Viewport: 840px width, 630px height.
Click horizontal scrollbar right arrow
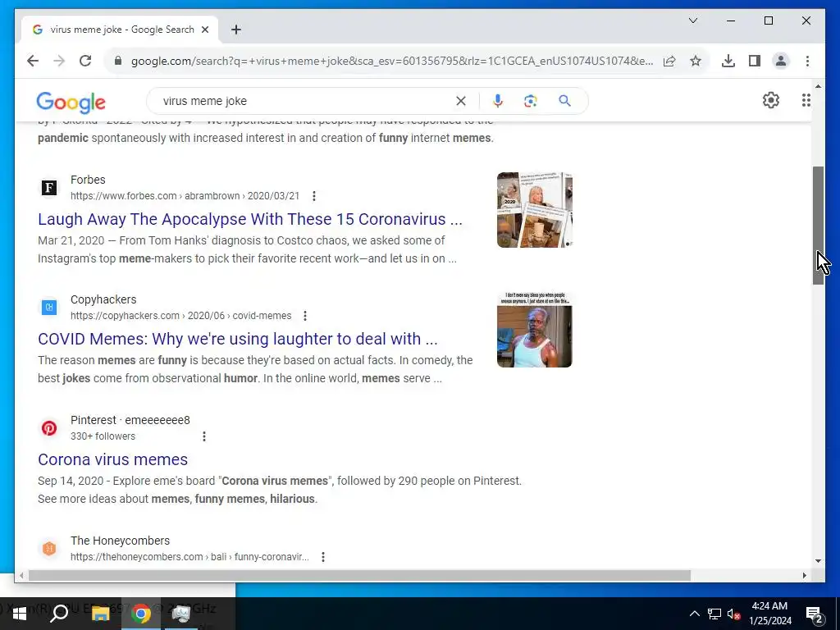click(x=804, y=576)
